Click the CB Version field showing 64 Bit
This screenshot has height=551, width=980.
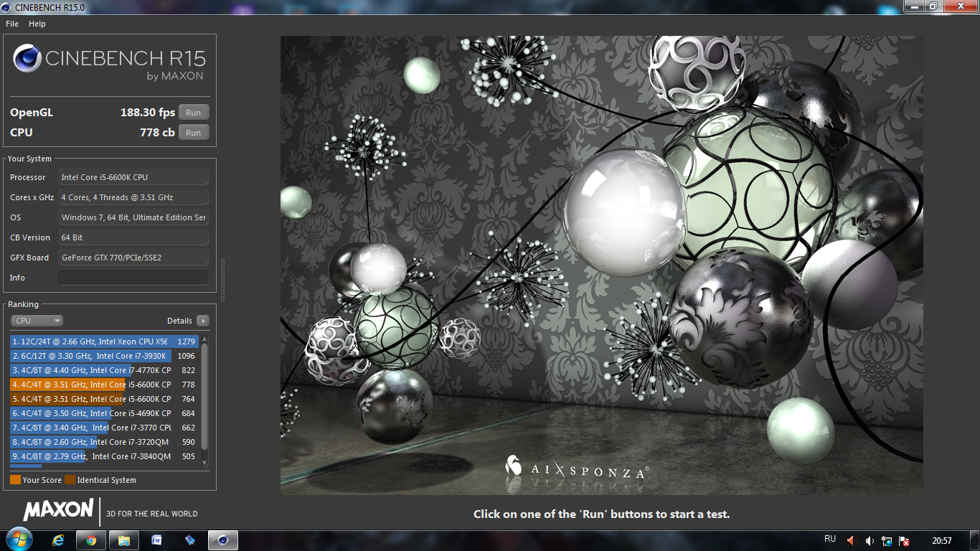click(x=133, y=237)
